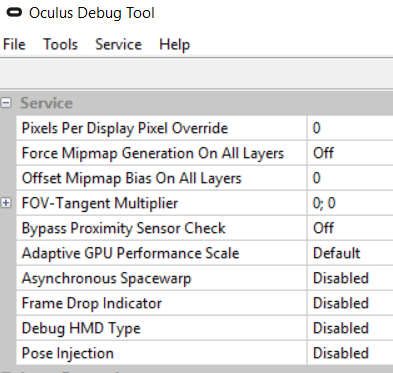Viewport: 393px width, 373px height.
Task: Click the Oculus logo icon in title bar
Action: pos(14,12)
